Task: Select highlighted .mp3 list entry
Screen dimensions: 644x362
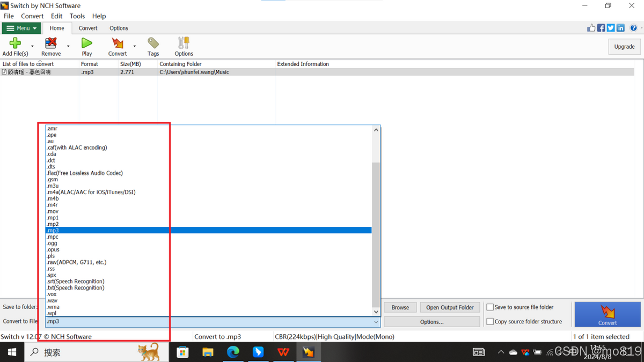Action: (x=208, y=231)
